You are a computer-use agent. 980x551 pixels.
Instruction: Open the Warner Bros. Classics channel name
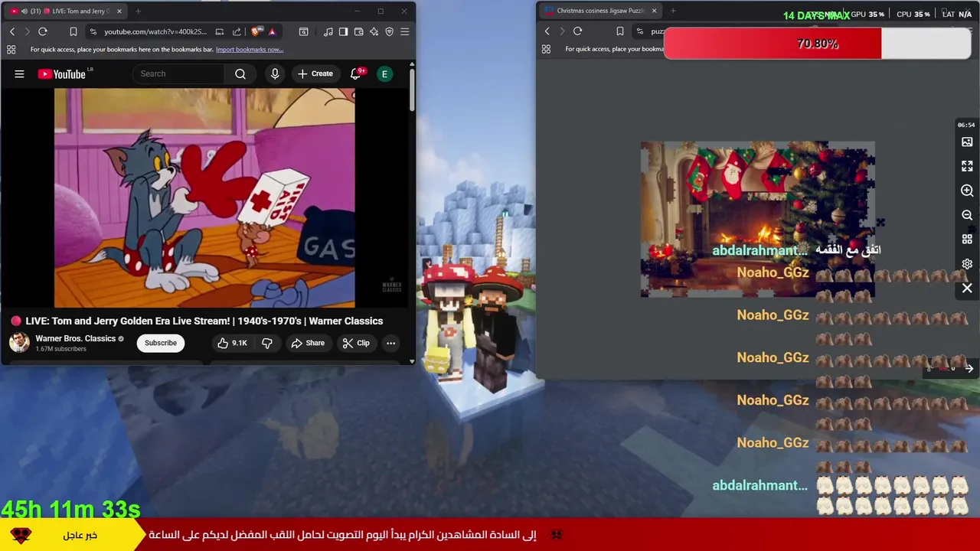point(76,338)
